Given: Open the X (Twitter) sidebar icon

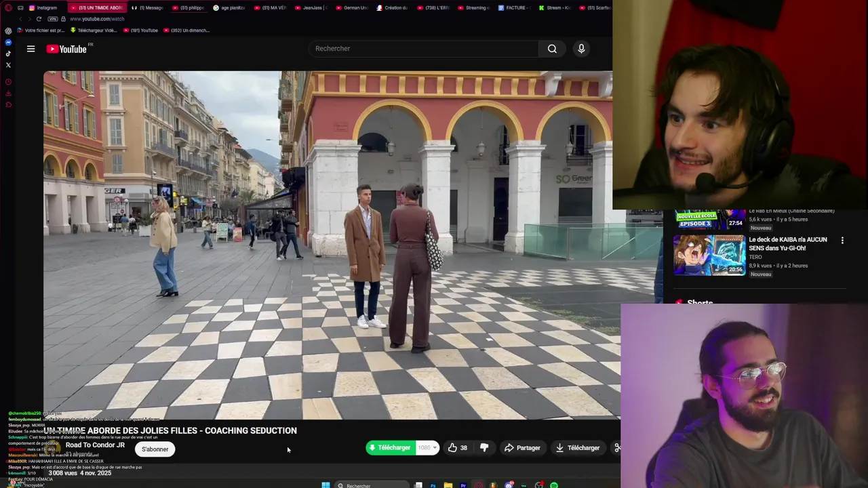Looking at the screenshot, I should pos(8,65).
